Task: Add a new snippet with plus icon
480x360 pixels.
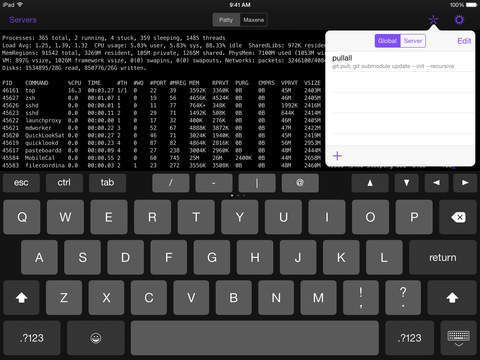Action: point(337,156)
